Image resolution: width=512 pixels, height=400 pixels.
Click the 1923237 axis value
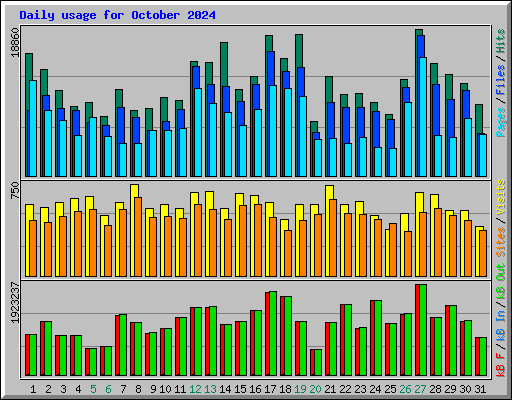(15, 302)
